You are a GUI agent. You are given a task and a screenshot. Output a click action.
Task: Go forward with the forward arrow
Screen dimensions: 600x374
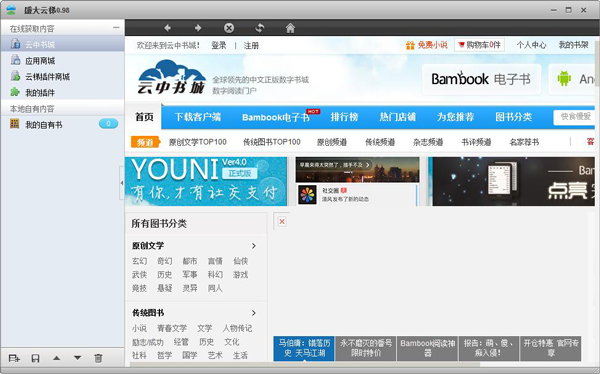click(198, 28)
